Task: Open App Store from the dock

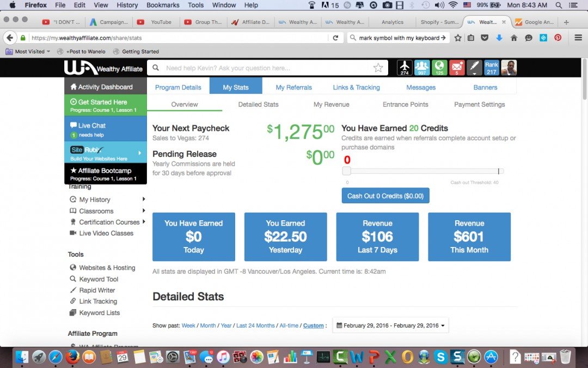Action: click(x=491, y=357)
